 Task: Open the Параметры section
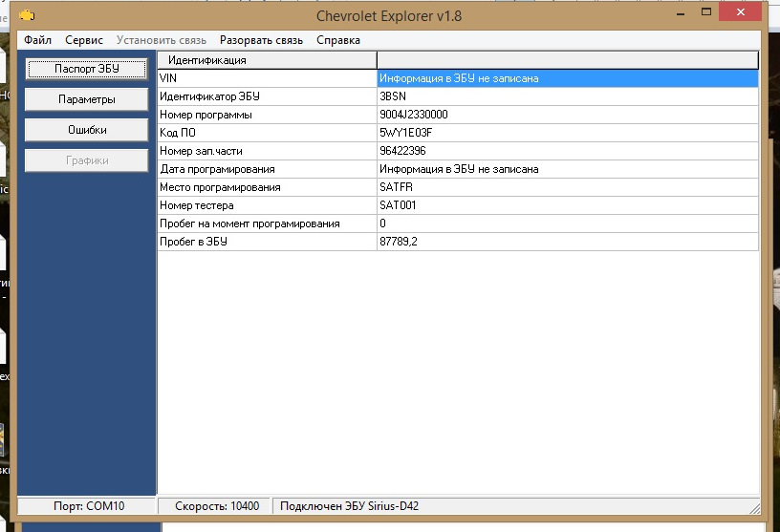(87, 99)
